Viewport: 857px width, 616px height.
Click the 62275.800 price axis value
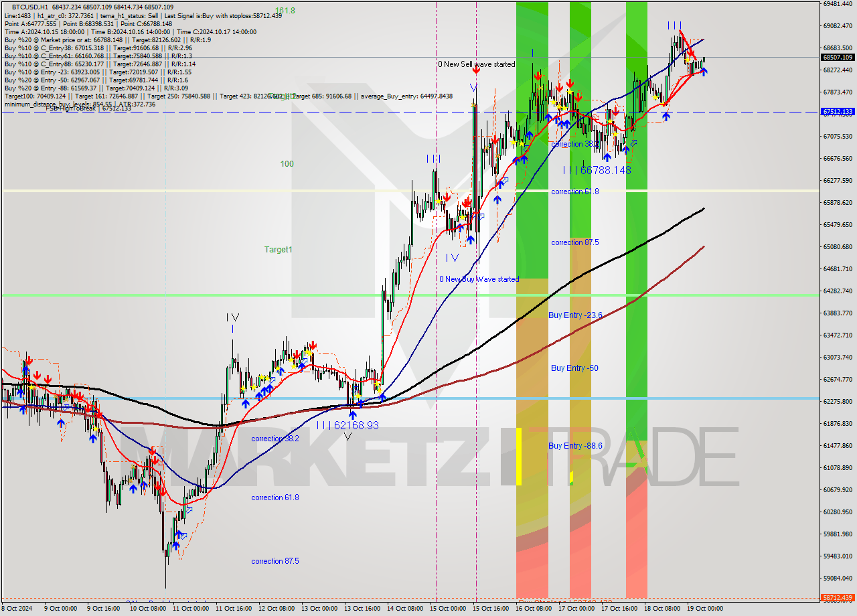pyautogui.click(x=837, y=401)
